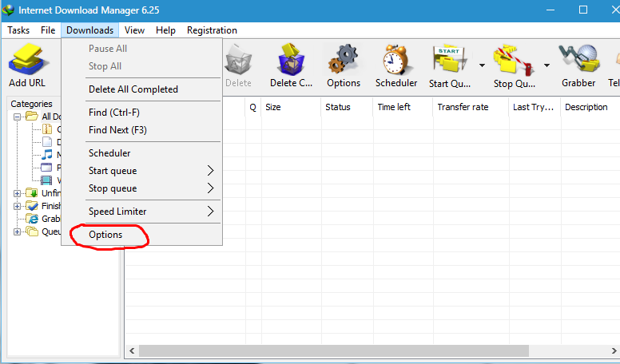The height and width of the screenshot is (364, 620).
Task: Select the Programs category icon
Action: pos(46,167)
